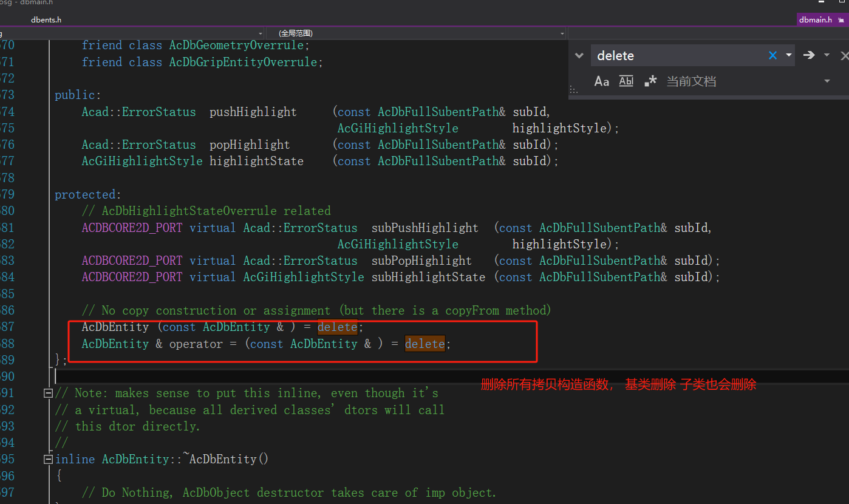Click 'ACDBCORE2D_PORT' macro on subPopHighlight line
The width and height of the screenshot is (849, 504).
tap(132, 261)
